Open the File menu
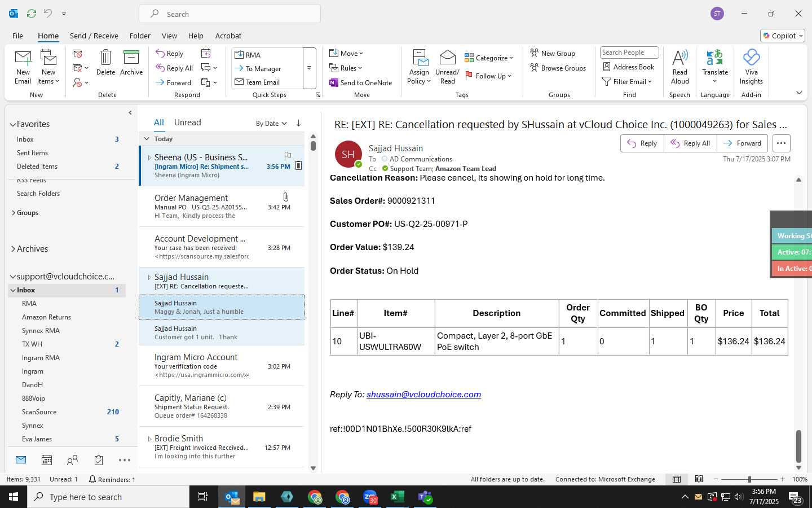Screen dimensions: 812x508 (17, 36)
